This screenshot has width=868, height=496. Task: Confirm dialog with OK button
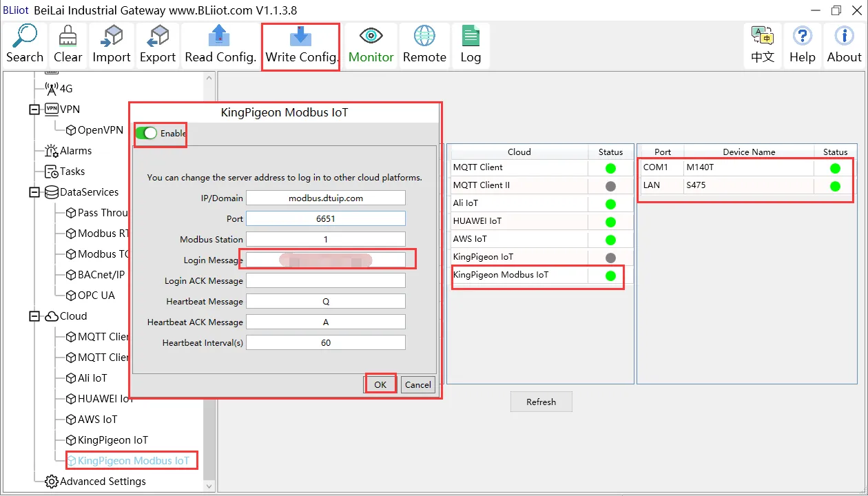coord(380,384)
